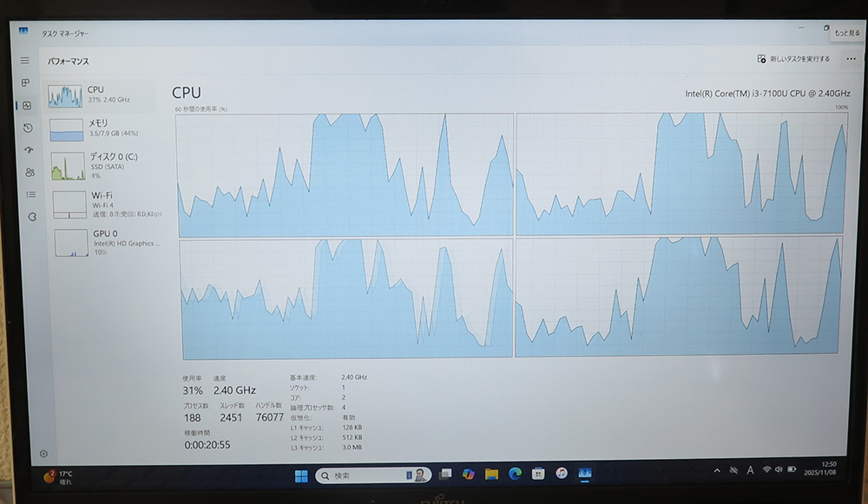Click the Intel(R) Core(TM) i3-7100U processor name
Image resolution: width=868 pixels, height=504 pixels.
(767, 94)
